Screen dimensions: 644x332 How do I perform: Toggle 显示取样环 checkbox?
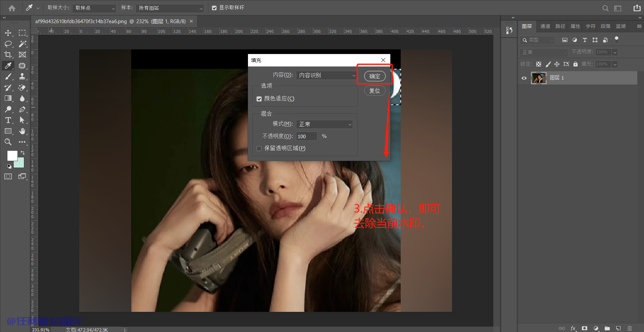(x=214, y=8)
